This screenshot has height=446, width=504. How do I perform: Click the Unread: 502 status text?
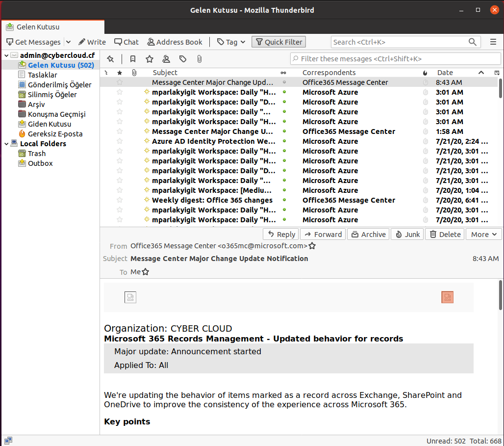click(x=446, y=441)
